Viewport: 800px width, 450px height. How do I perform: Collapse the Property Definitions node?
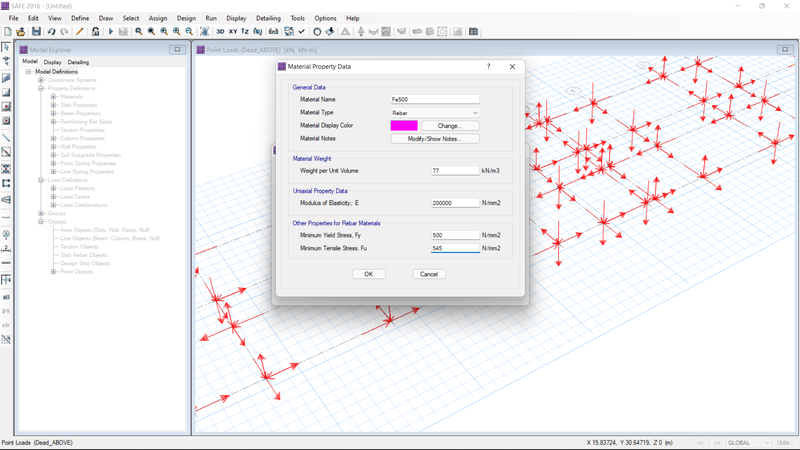41,88
